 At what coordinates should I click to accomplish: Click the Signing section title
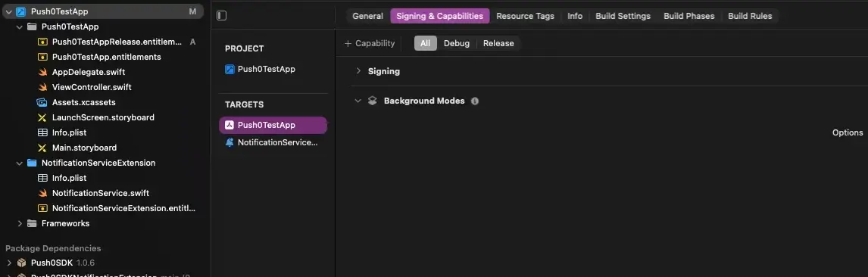click(383, 71)
